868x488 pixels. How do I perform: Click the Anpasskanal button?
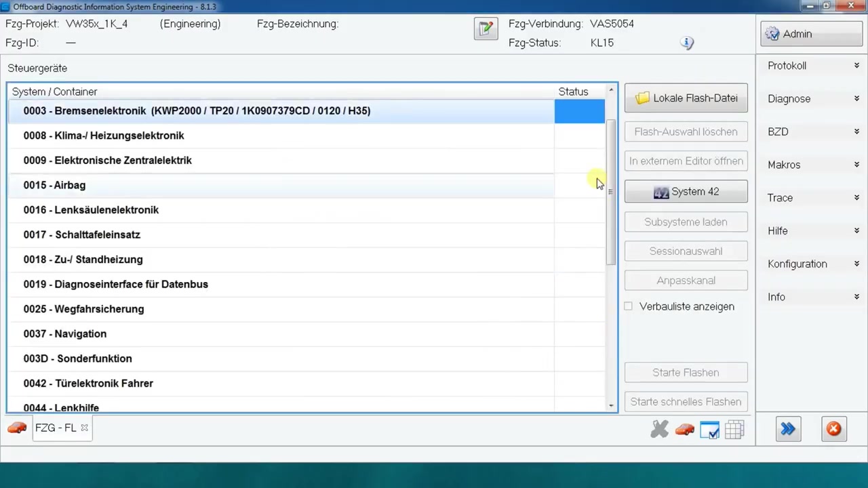coord(686,281)
